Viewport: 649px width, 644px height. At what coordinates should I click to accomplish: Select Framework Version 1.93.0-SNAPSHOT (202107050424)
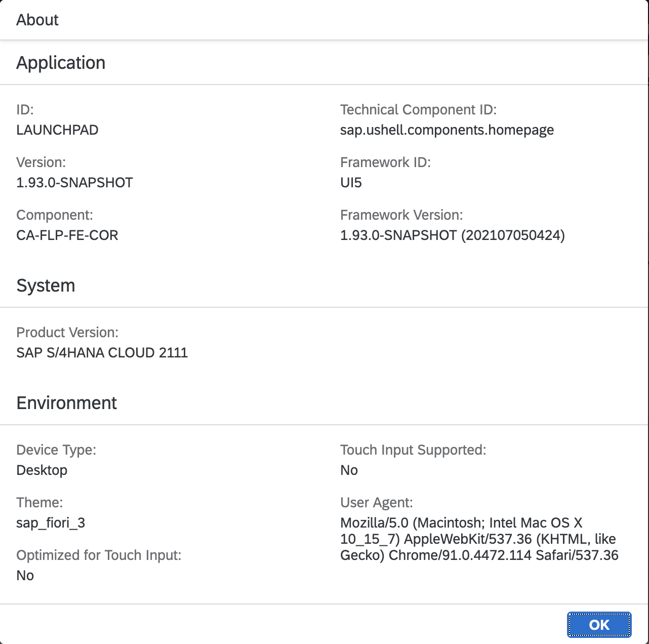pyautogui.click(x=453, y=235)
